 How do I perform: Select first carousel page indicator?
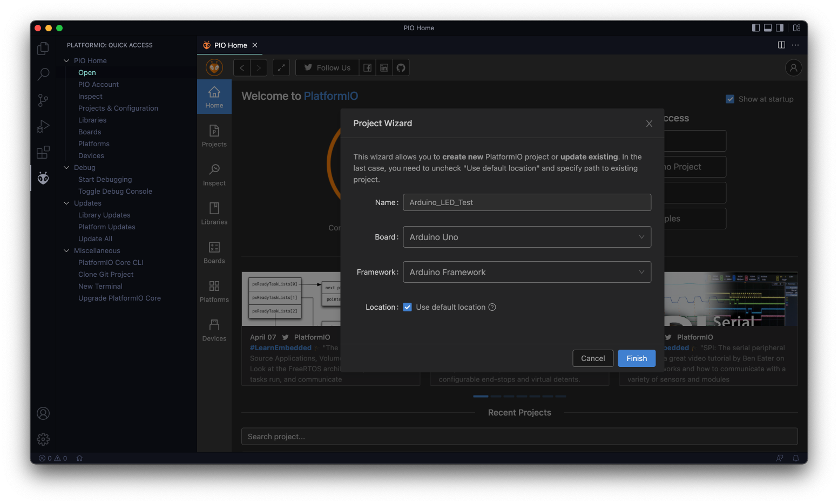point(481,396)
